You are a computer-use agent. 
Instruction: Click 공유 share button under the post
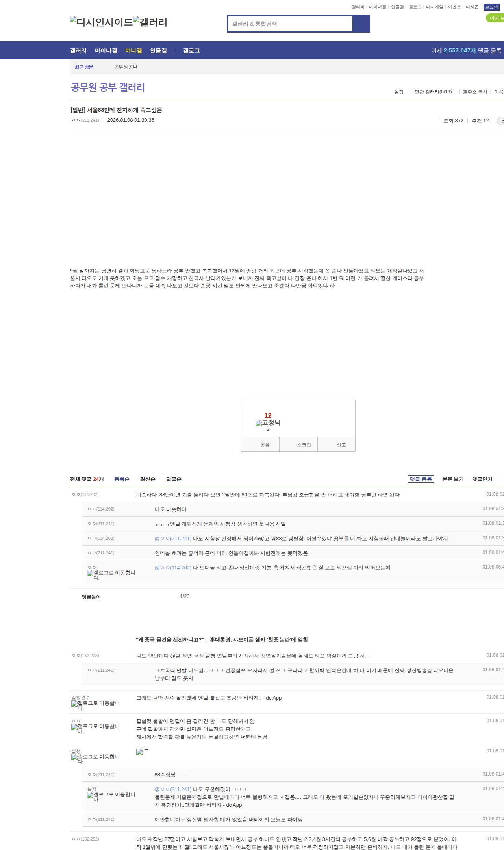tap(265, 445)
